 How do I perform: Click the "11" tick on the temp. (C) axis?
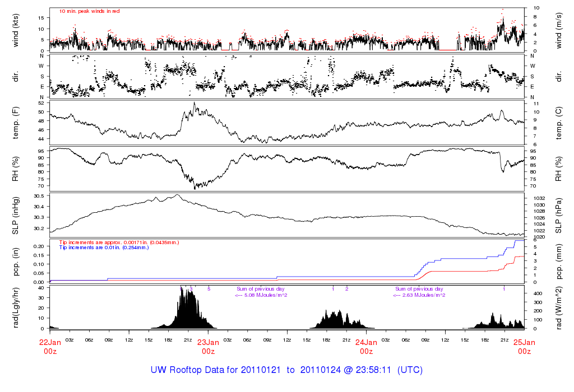pos(536,104)
